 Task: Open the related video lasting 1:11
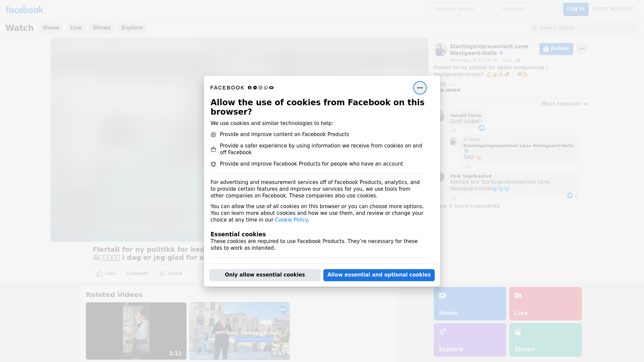tap(136, 331)
